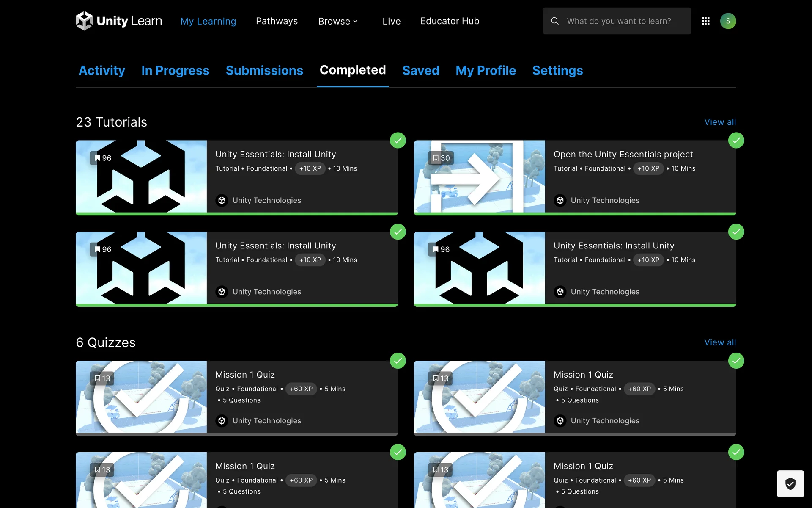The width and height of the screenshot is (812, 508).
Task: Click the Unity Learn logo
Action: (x=119, y=21)
